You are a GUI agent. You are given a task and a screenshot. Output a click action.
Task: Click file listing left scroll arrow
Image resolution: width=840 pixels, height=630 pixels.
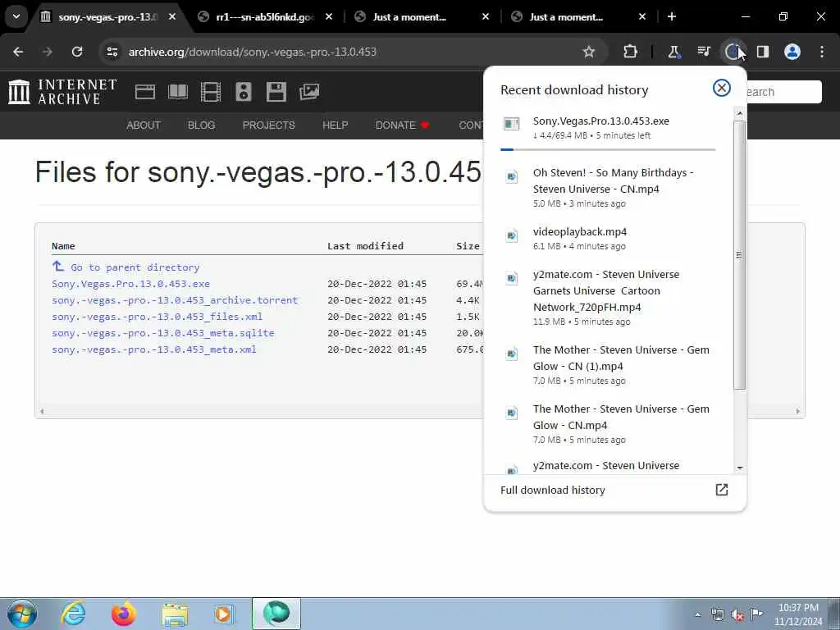(42, 412)
